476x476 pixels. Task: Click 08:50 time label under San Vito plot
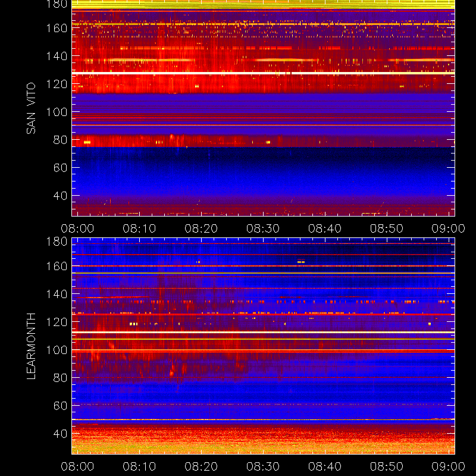point(386,228)
